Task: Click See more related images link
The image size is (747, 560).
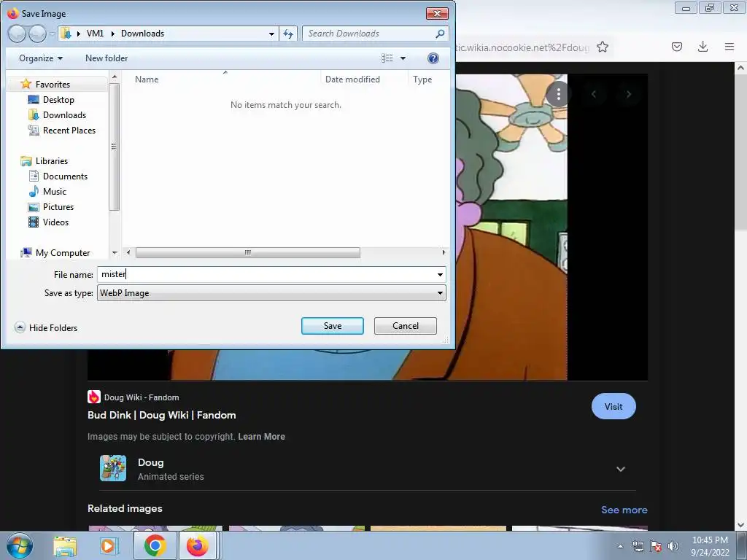Action: [624, 510]
